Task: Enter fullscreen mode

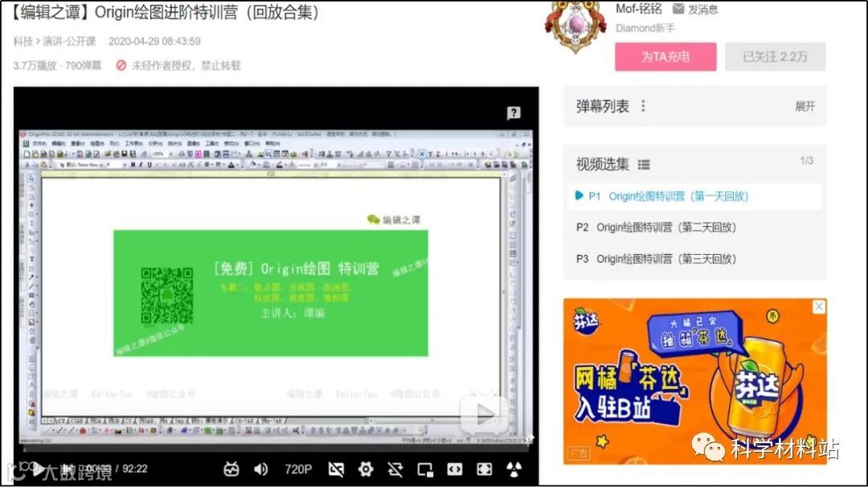Action: (x=484, y=470)
